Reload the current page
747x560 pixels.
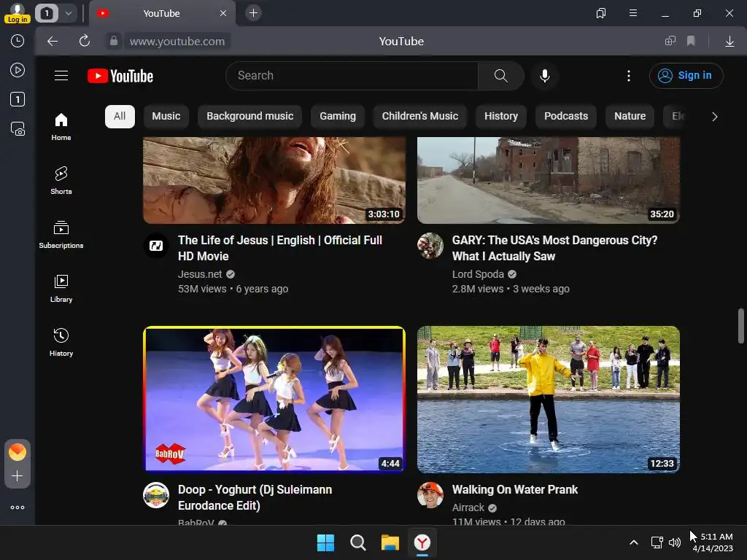[x=85, y=42]
